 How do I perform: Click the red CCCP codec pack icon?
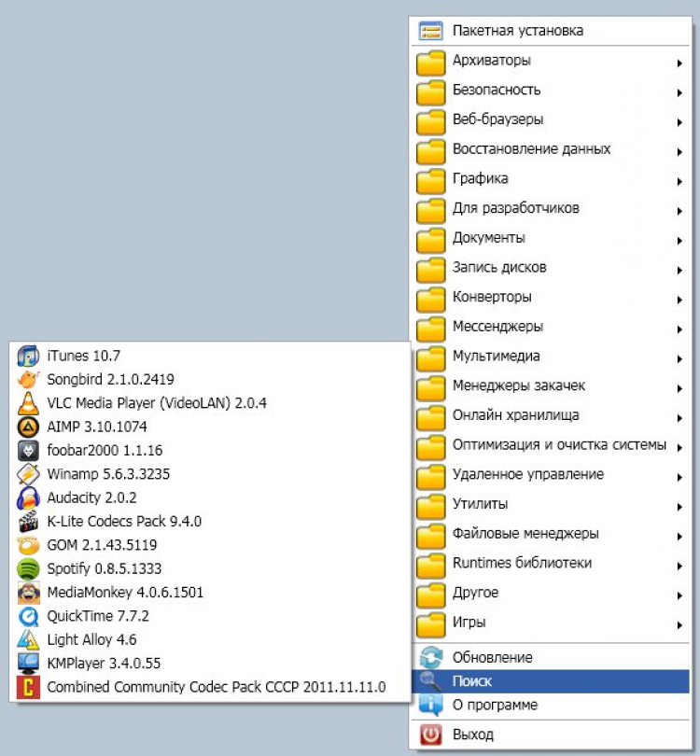pos(28,687)
